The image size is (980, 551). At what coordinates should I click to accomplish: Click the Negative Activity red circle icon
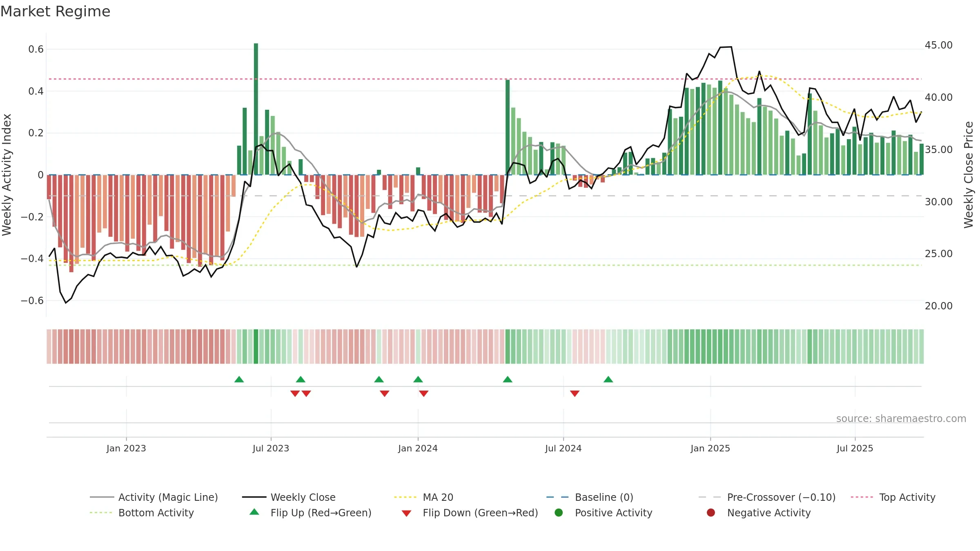(711, 513)
